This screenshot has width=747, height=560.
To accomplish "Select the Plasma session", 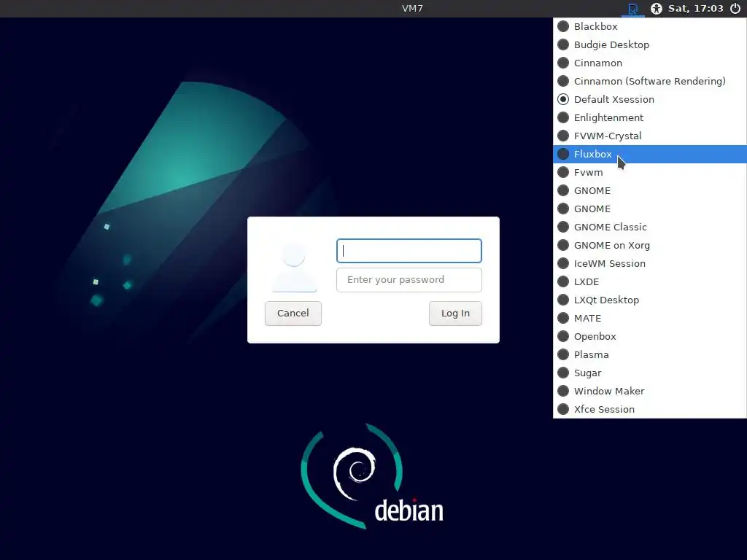I will click(650, 355).
